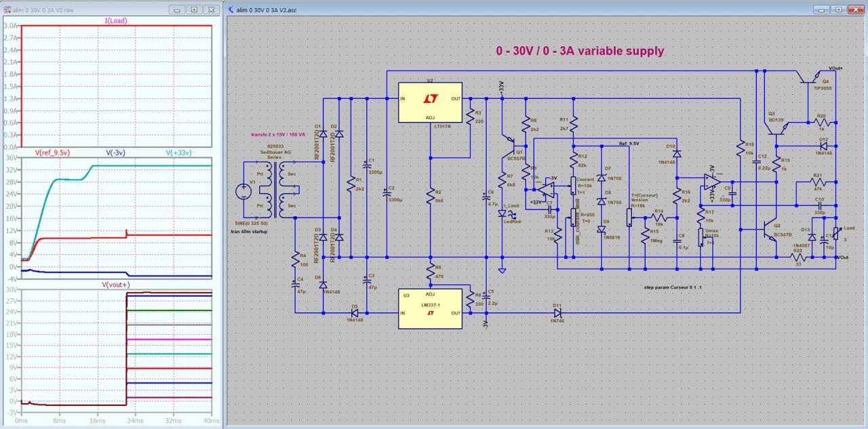Select the I_Limit LedRed LED symbol

tap(502, 213)
